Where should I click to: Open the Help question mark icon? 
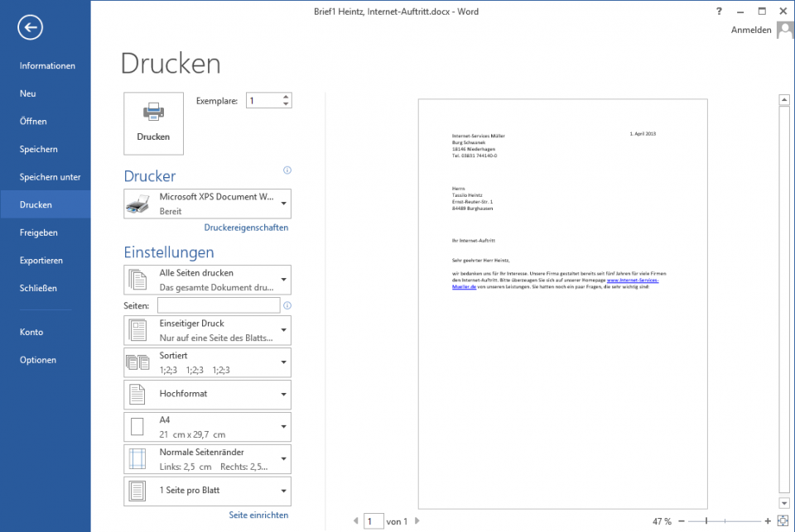pyautogui.click(x=718, y=12)
